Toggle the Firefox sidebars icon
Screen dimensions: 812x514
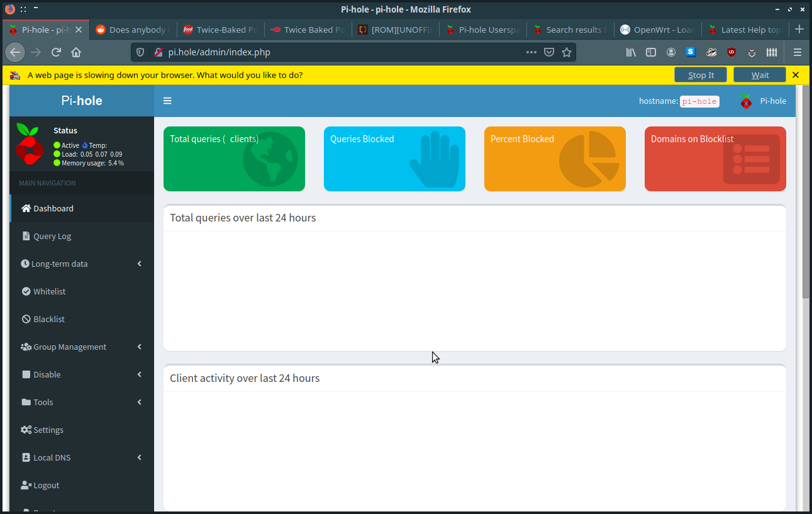(x=651, y=52)
